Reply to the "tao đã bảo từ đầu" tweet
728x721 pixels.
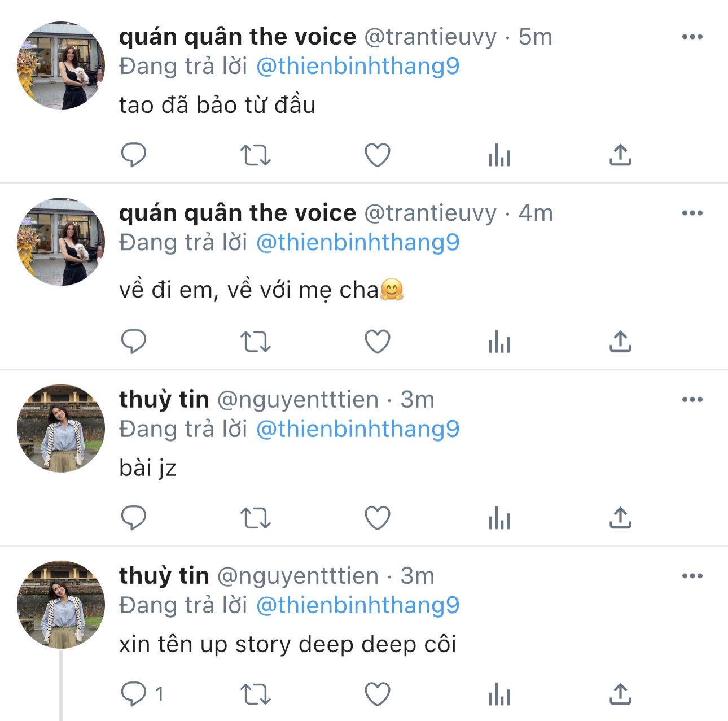click(134, 155)
